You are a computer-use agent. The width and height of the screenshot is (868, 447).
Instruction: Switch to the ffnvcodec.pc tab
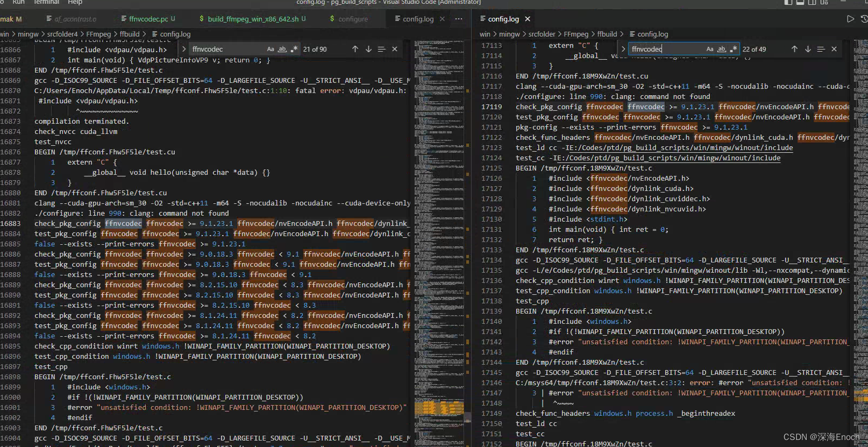coord(148,19)
